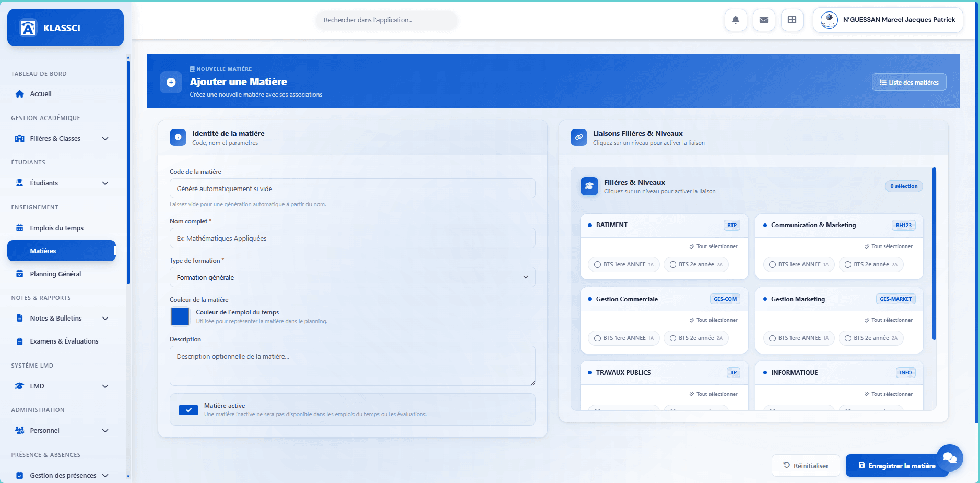Toggle the Matière active switch
This screenshot has width=980, height=483.
pyautogui.click(x=188, y=410)
